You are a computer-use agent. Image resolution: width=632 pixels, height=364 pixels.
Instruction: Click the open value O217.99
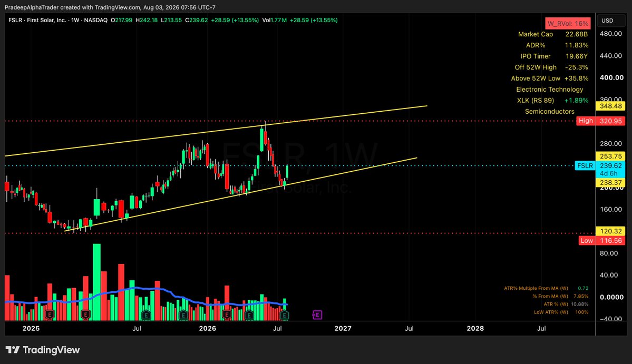122,20
